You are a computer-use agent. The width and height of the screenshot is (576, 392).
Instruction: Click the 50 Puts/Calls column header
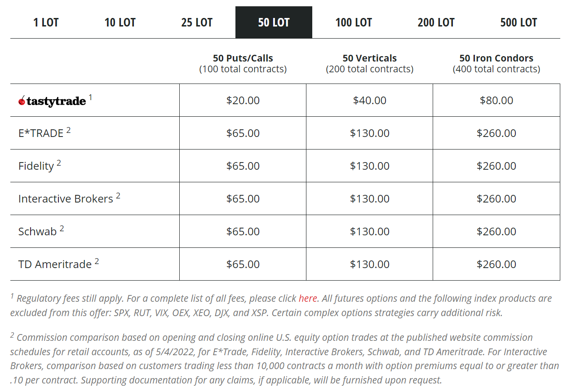[x=243, y=58]
